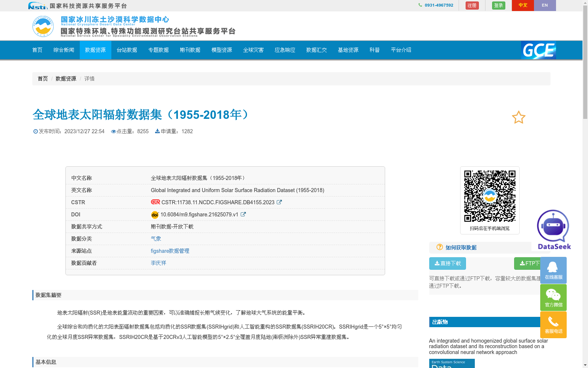Click the scrollbar up arrow
This screenshot has width=588, height=368.
click(x=585, y=3)
